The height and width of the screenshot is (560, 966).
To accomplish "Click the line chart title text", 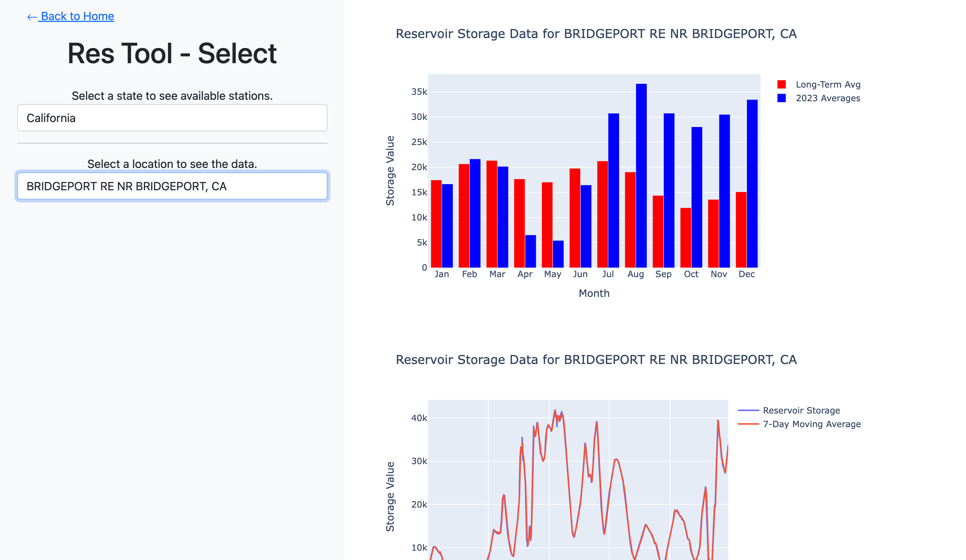I will point(596,360).
